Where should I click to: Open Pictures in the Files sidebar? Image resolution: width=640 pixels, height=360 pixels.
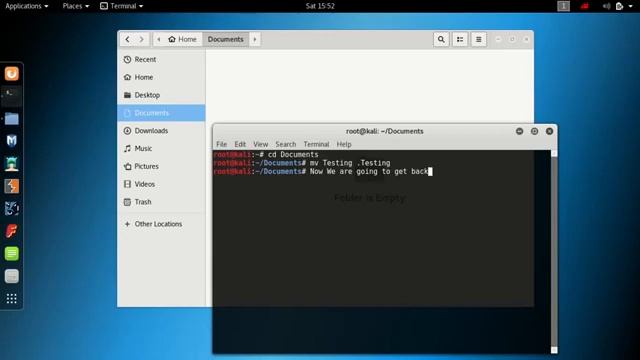pos(161,167)
